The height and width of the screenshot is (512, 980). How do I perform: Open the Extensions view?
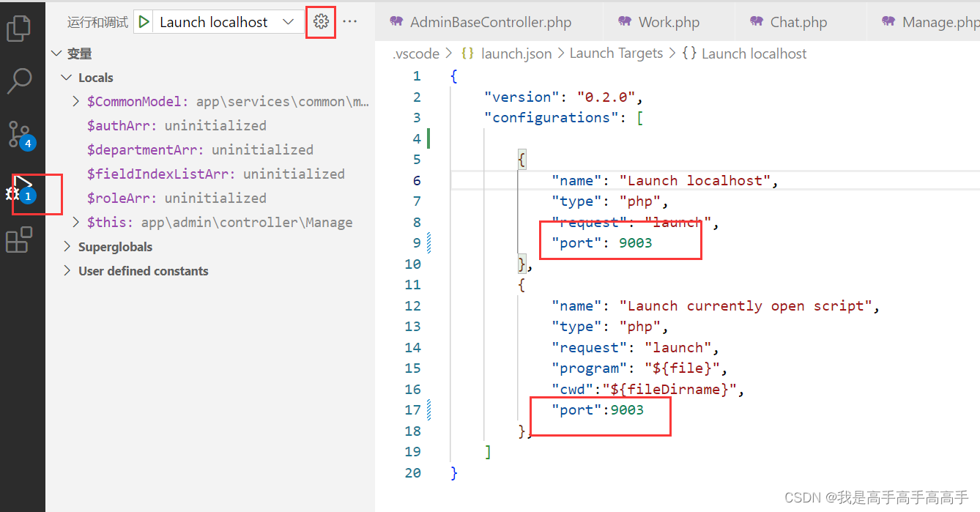pyautogui.click(x=18, y=240)
